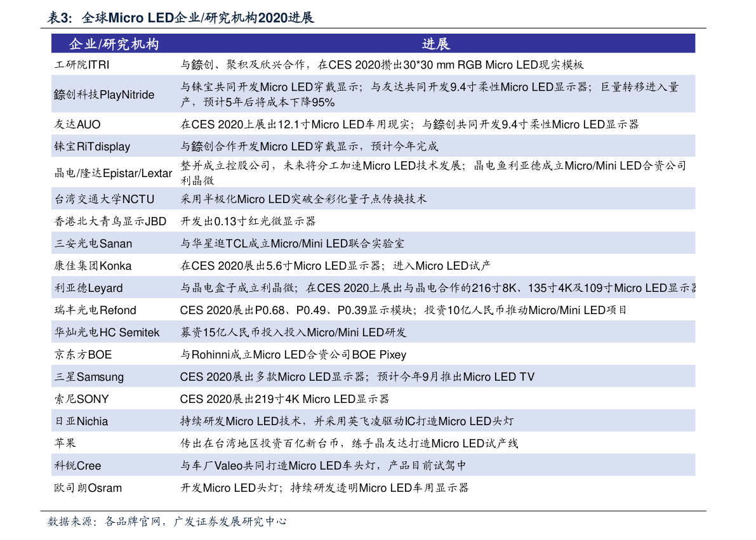Select the '华灿光电HC Semitek' cell
Image resolution: width=756 pixels, height=540 pixels.
pos(107,333)
